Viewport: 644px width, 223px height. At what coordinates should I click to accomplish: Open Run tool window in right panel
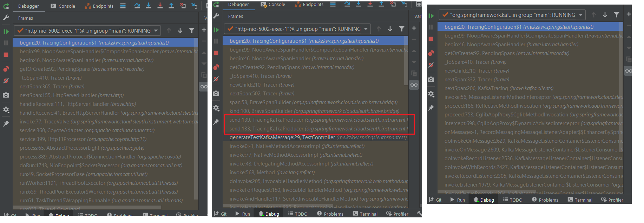[x=457, y=200]
